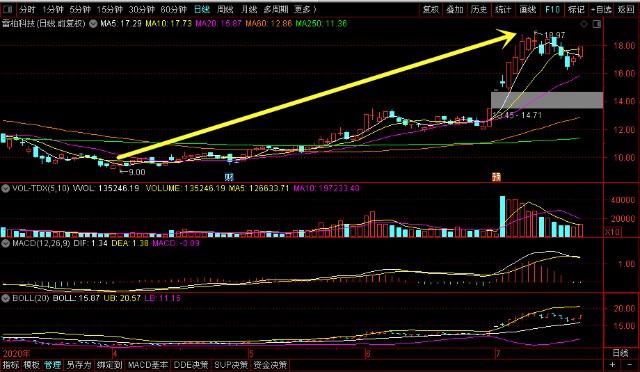Image resolution: width=640 pixels, height=372 pixels.
Task: Toggle the panel icon at top-left corner
Action: pos(8,9)
